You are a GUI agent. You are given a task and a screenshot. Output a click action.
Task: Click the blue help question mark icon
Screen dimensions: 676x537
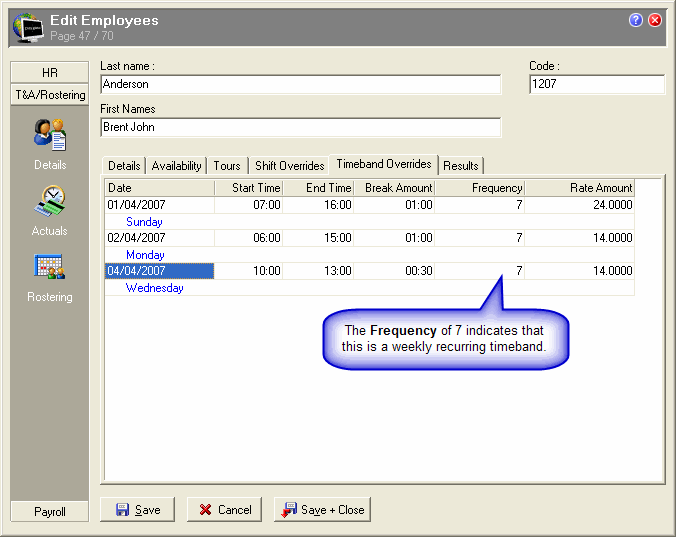tap(636, 20)
